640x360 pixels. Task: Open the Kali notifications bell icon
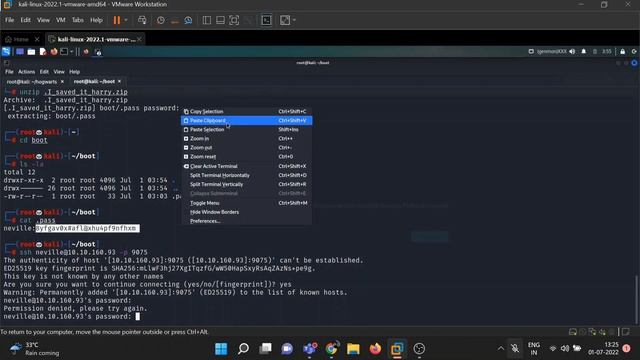(x=584, y=51)
